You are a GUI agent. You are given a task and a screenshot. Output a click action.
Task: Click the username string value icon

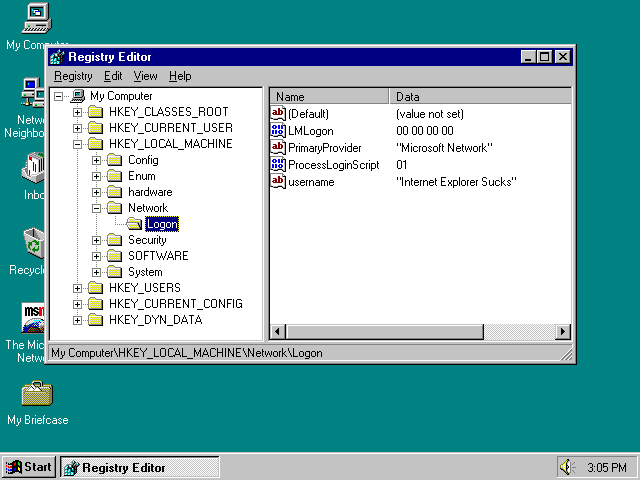pyautogui.click(x=278, y=181)
